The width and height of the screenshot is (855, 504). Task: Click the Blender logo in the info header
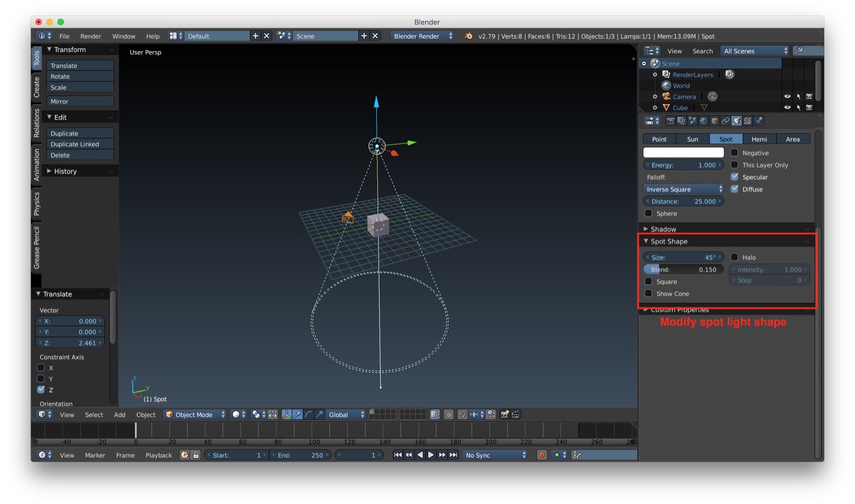coord(469,36)
